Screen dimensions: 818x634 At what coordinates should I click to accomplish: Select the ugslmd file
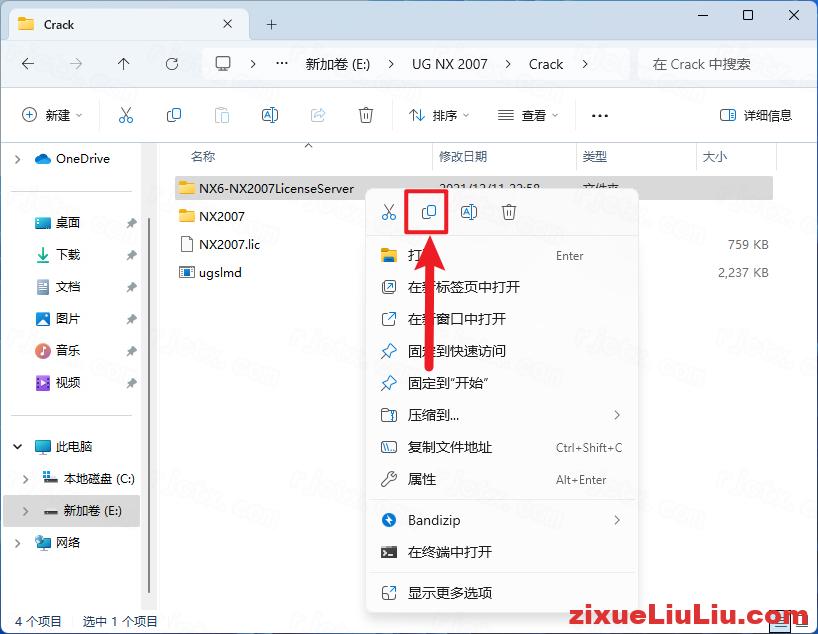(210, 272)
